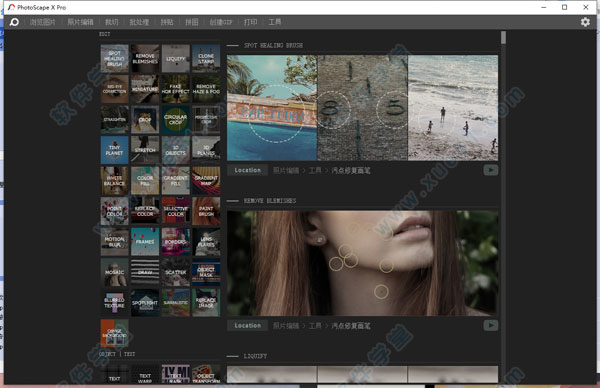Choose the Clone Stamp tile
Image resolution: width=600 pixels, height=388 pixels.
click(x=206, y=59)
